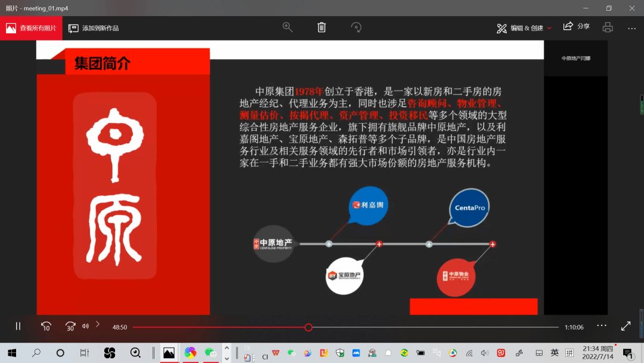Open WeChat from the taskbar
644x363 pixels.
pyautogui.click(x=210, y=353)
